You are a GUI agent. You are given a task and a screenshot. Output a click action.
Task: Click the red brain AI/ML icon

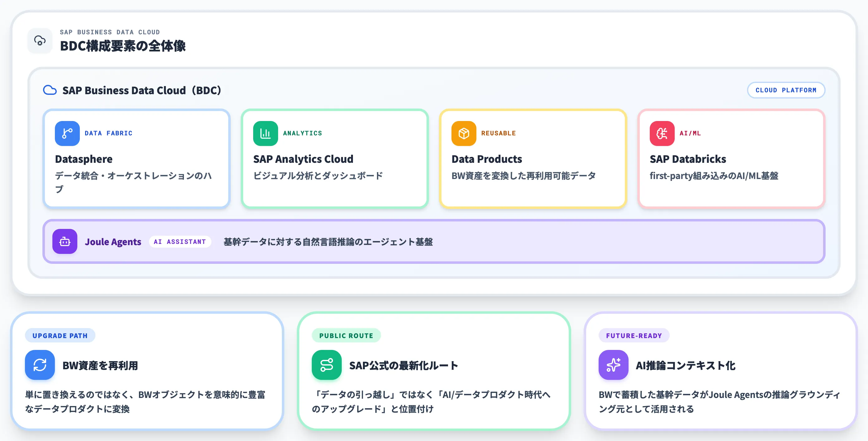pyautogui.click(x=662, y=133)
